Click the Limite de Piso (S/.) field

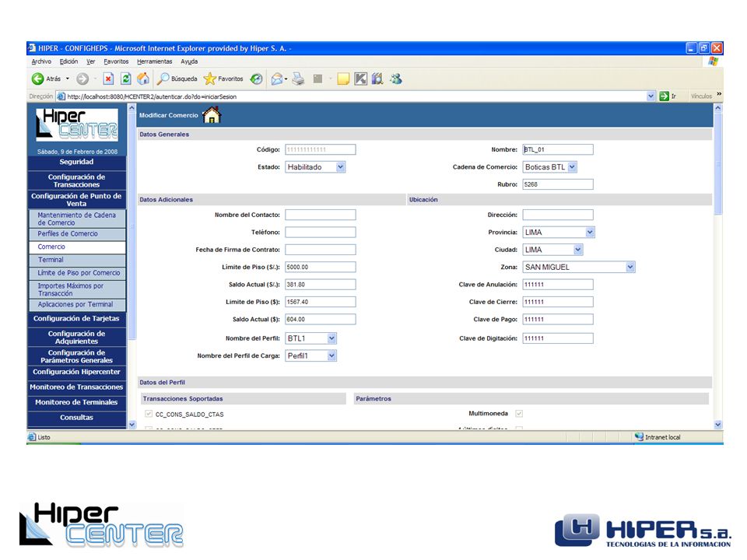321,267
